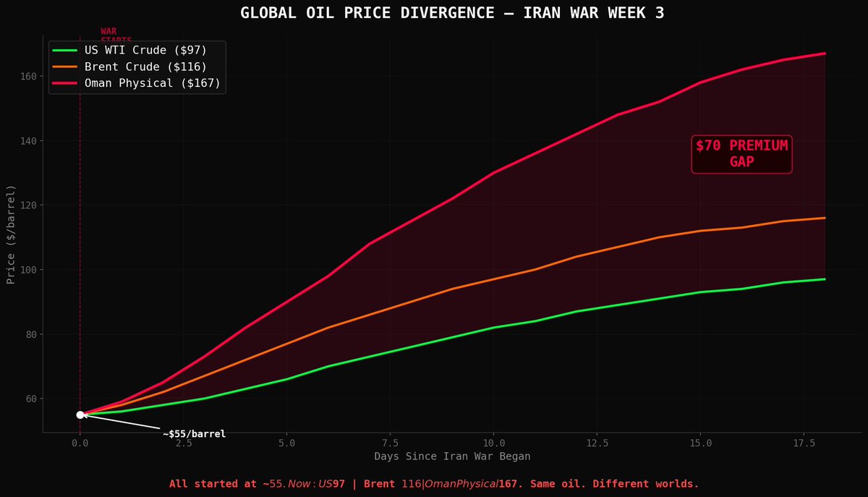The width and height of the screenshot is (868, 497).
Task: Click the "Price ($/barrel)" y-axis label
Action: (x=12, y=234)
